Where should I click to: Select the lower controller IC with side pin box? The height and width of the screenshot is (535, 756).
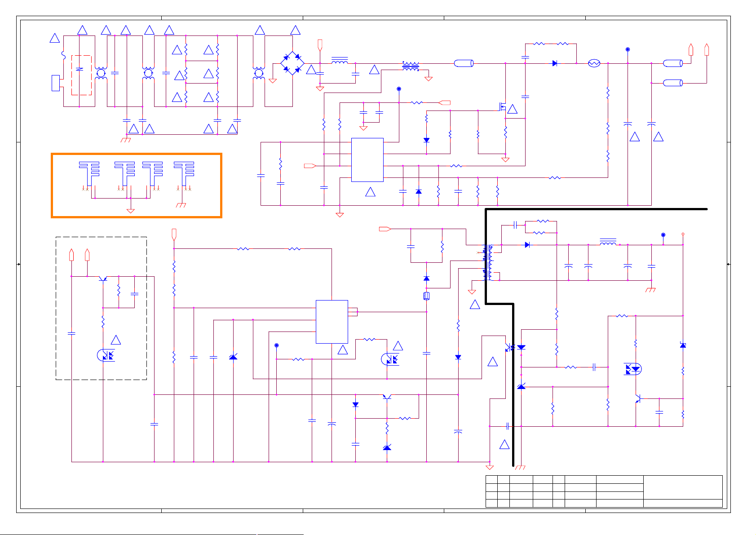332,322
